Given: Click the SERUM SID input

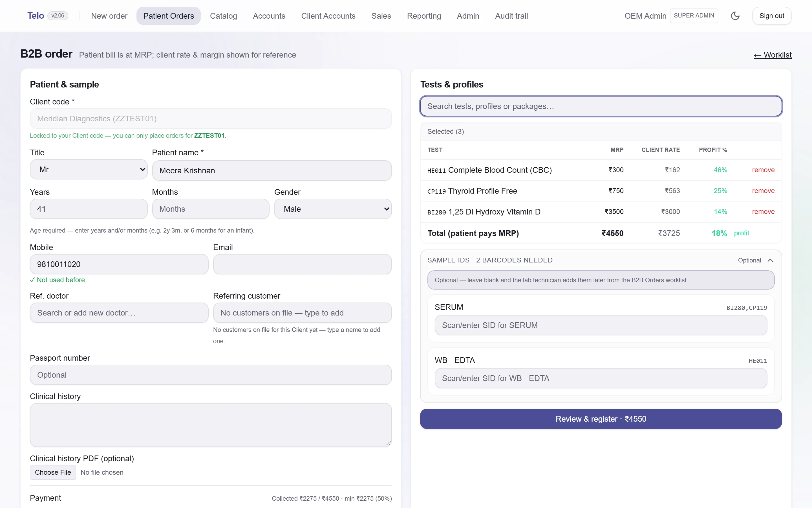Looking at the screenshot, I should click(x=601, y=325).
